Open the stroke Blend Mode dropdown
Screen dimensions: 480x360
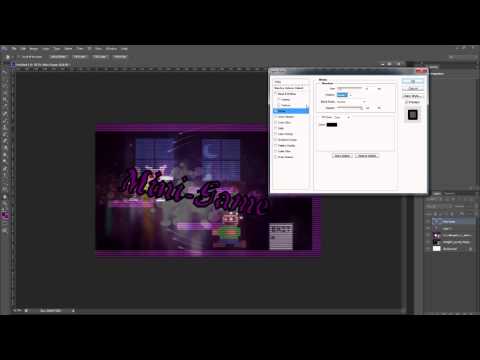point(351,102)
